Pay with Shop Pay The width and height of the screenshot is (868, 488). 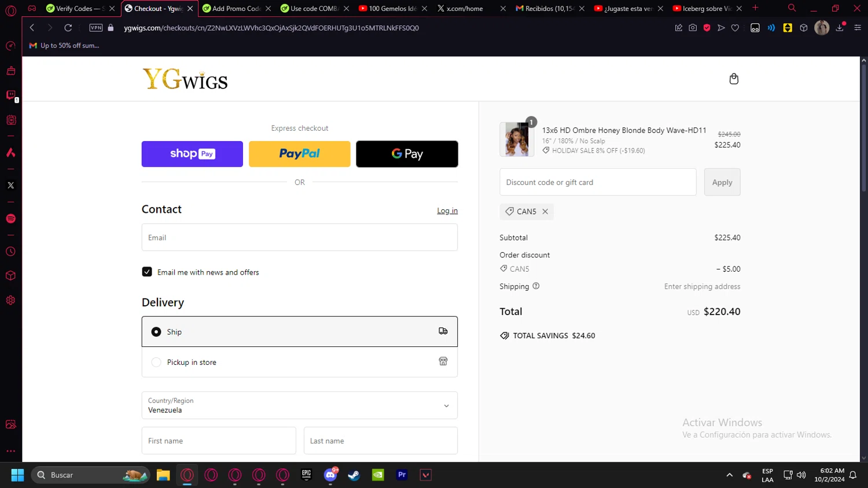click(192, 154)
